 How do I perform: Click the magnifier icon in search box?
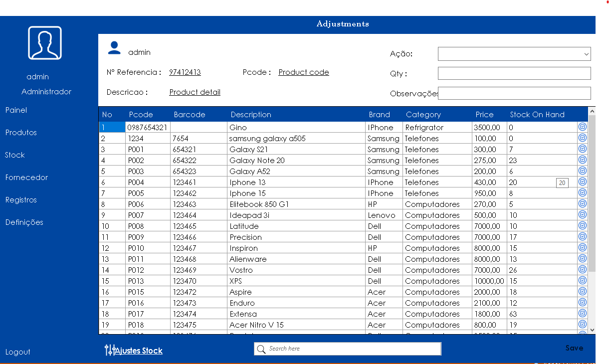pos(261,349)
